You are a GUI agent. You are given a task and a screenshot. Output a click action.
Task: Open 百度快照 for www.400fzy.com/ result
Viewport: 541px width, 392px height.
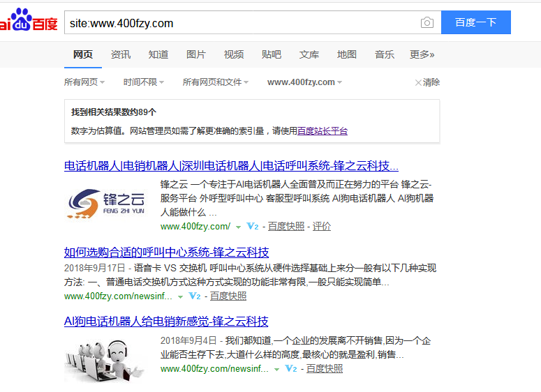click(x=286, y=227)
